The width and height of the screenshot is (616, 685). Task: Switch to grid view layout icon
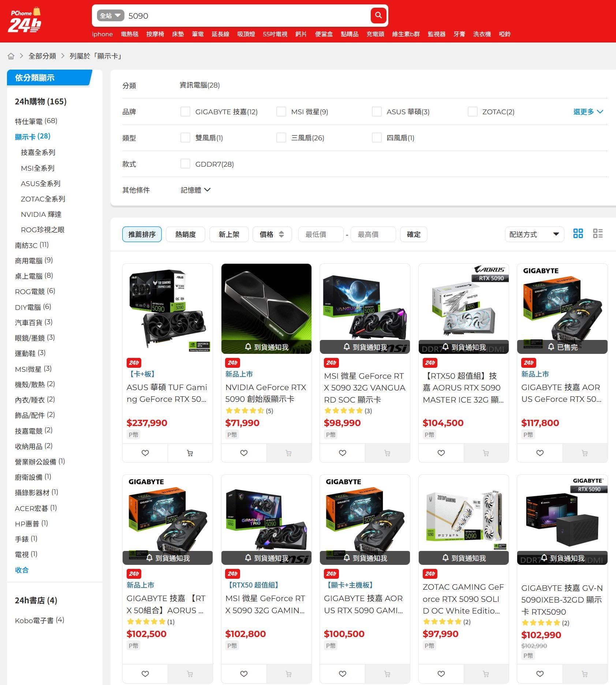click(578, 234)
